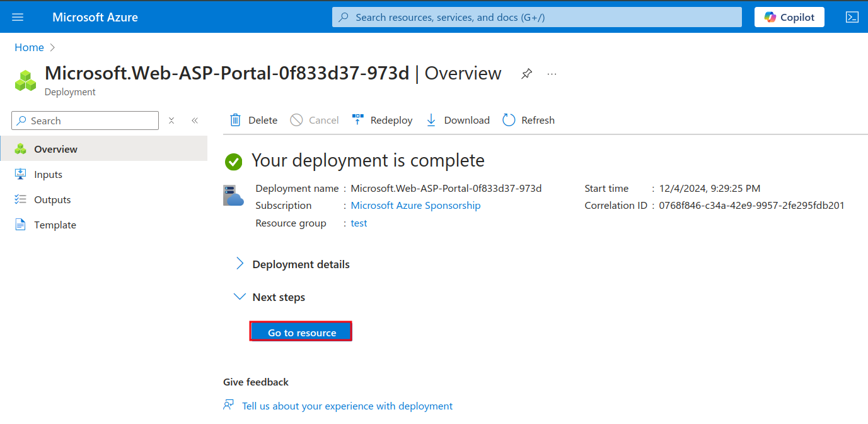
Task: Click the Deployment subtitle under the title
Action: tap(70, 92)
